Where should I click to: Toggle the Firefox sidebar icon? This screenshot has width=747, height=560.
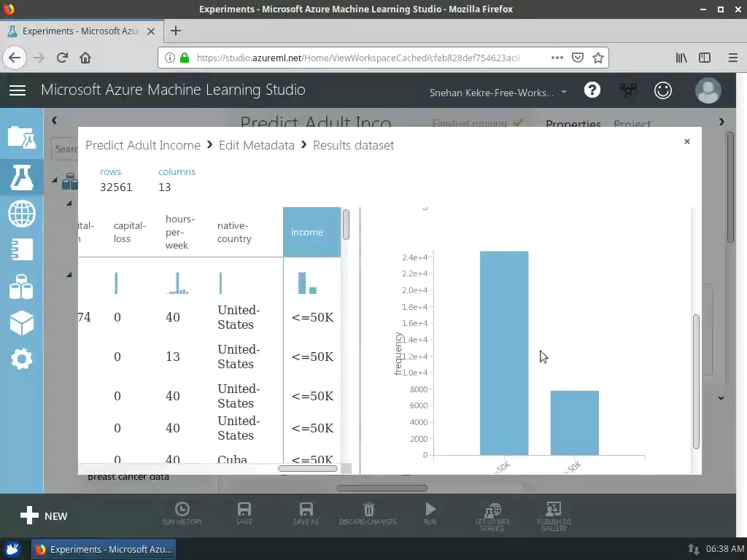click(705, 58)
